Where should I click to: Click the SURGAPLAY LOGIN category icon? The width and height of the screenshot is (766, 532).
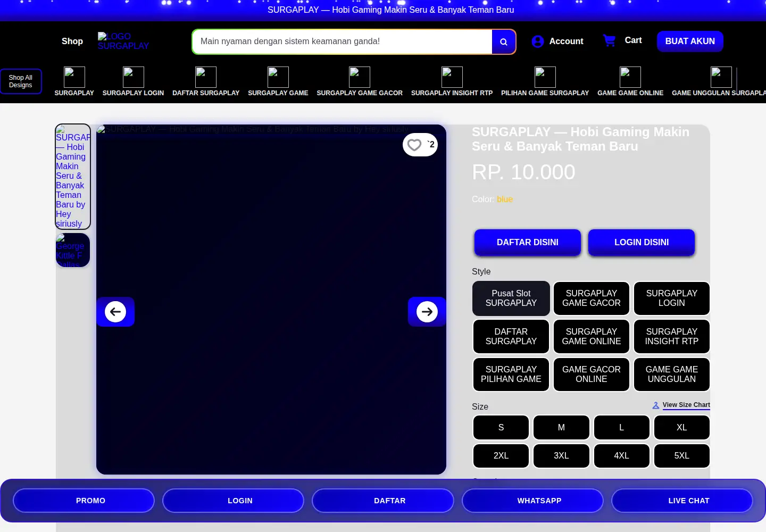pos(134,77)
